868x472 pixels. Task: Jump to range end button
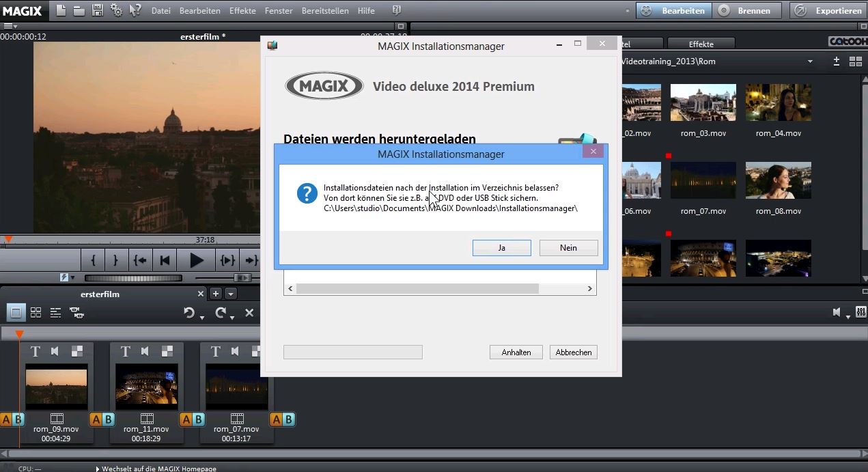pos(251,260)
